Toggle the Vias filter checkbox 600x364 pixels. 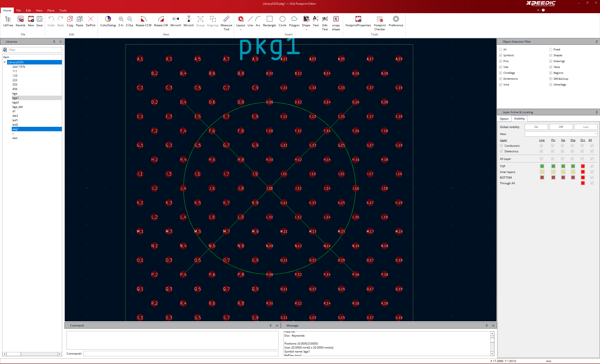(x=501, y=67)
